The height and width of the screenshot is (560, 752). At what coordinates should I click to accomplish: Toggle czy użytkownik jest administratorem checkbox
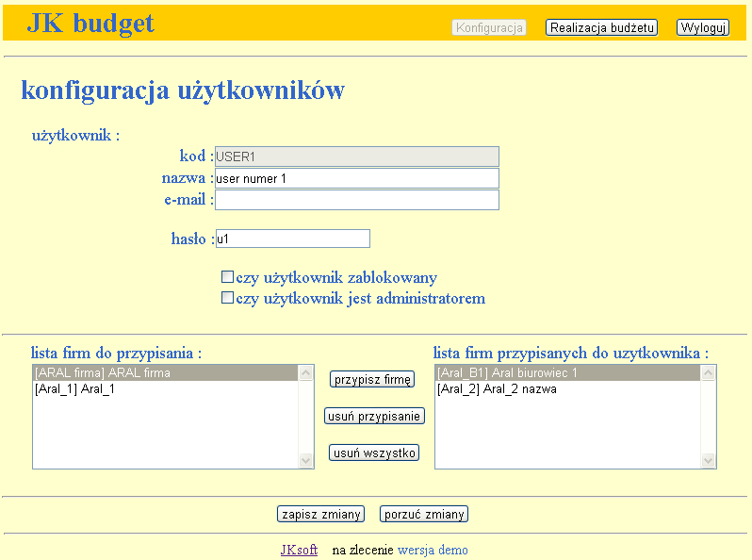pos(227,299)
